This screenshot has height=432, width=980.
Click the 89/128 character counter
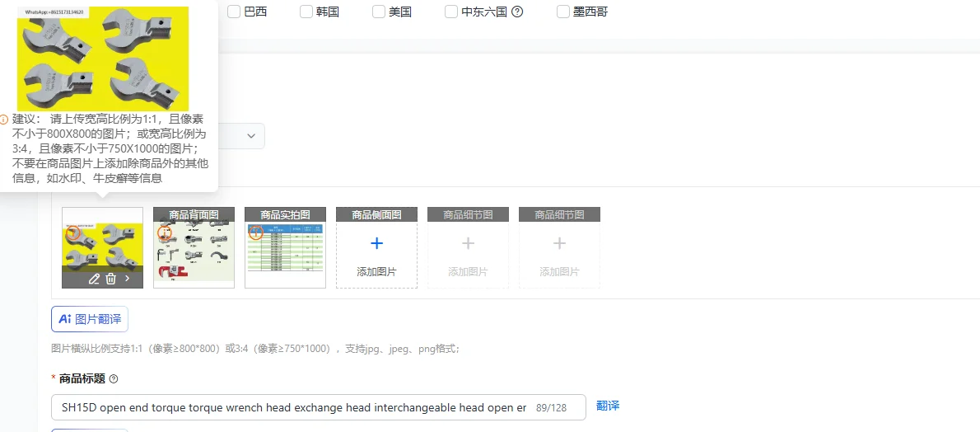pyautogui.click(x=551, y=407)
